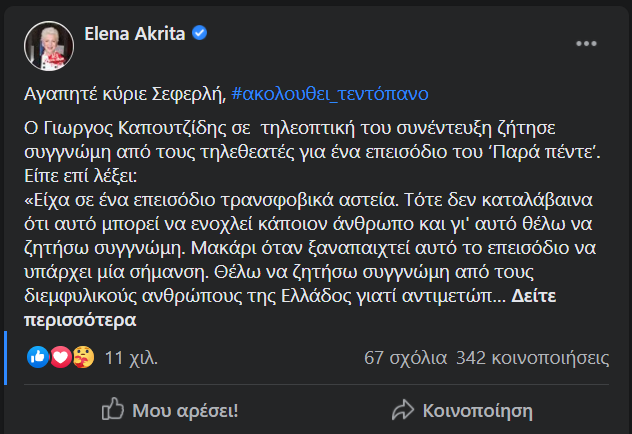The width and height of the screenshot is (632, 434).
Task: Click the Αγαπητέ κύριε Σεφερλή greeting text
Action: pos(123,93)
